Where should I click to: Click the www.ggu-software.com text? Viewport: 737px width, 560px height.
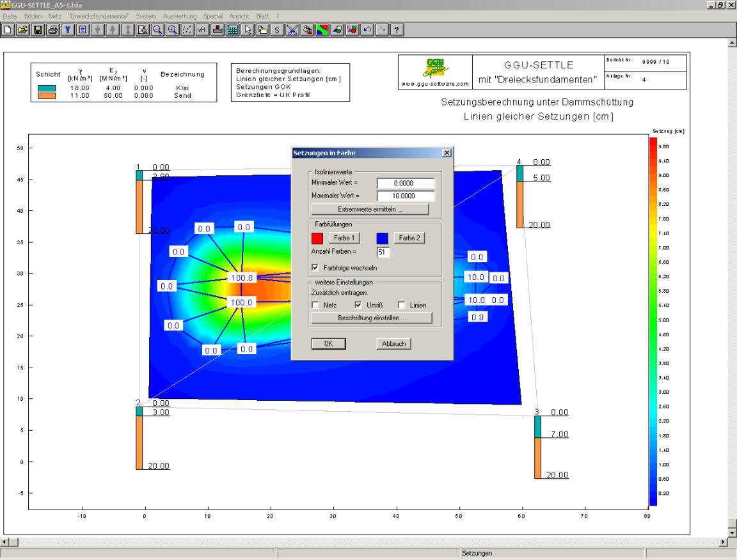click(x=435, y=84)
